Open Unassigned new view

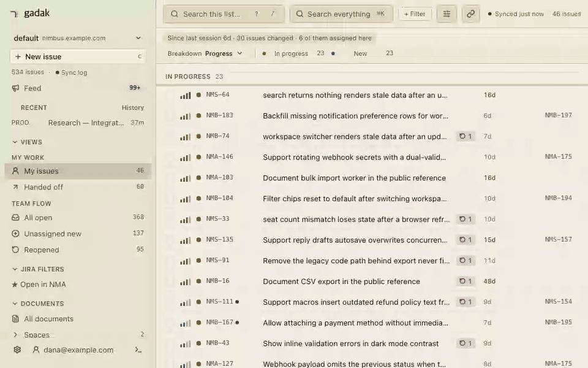click(78, 234)
